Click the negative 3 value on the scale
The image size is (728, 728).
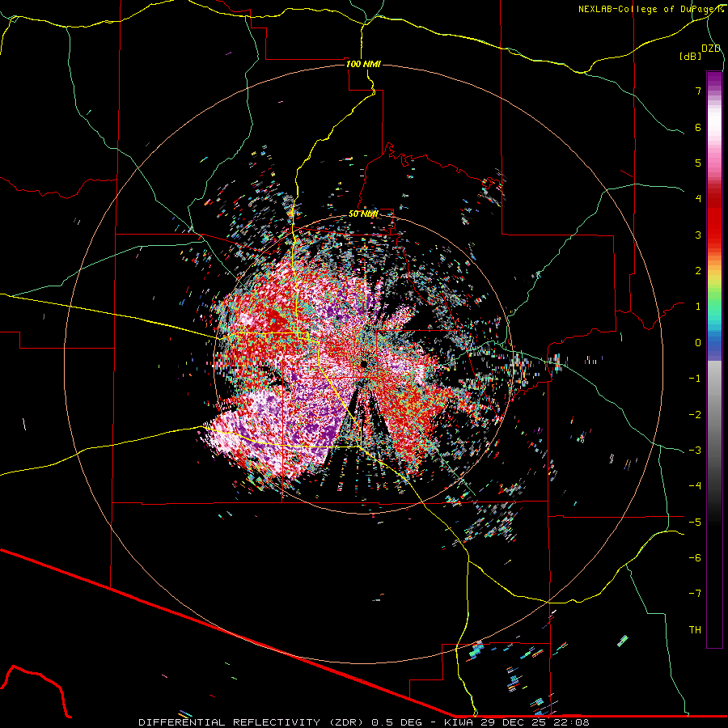tap(695, 451)
